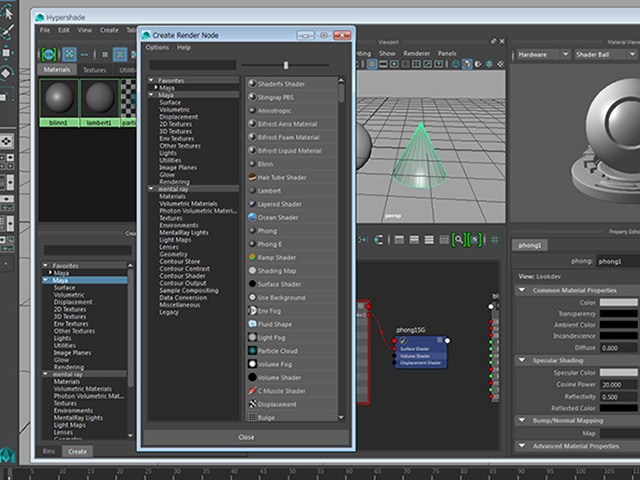Select Ramp Shader node icon
The height and width of the screenshot is (480, 640).
252,257
